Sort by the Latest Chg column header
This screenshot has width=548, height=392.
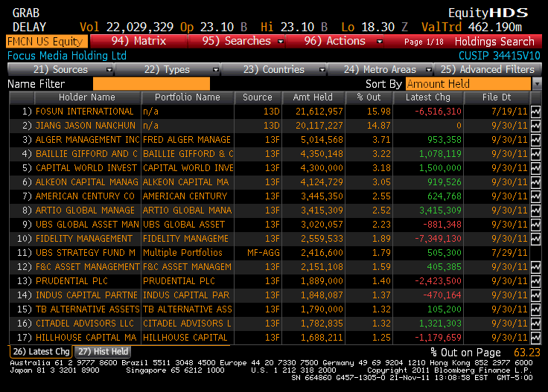point(428,97)
